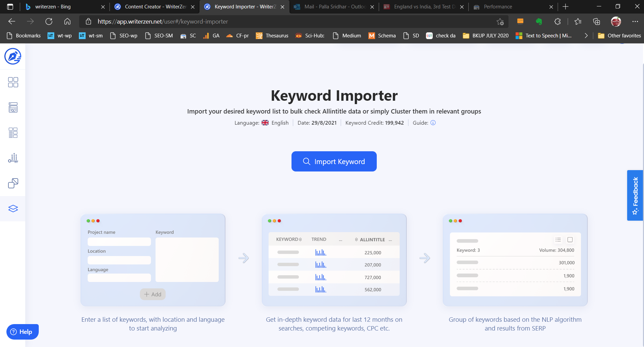Open the orange extension icon in toolbar
Image resolution: width=644 pixels, height=347 pixels.
[x=520, y=22]
